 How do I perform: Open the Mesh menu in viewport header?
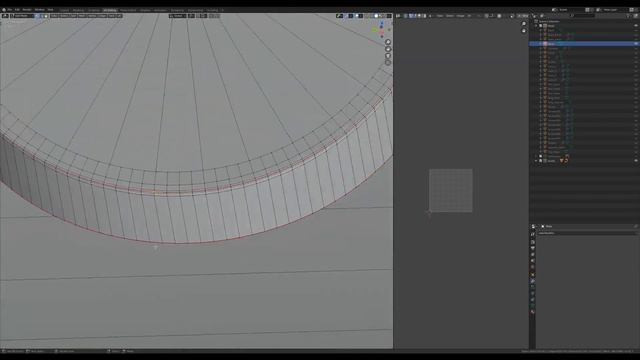click(x=82, y=16)
